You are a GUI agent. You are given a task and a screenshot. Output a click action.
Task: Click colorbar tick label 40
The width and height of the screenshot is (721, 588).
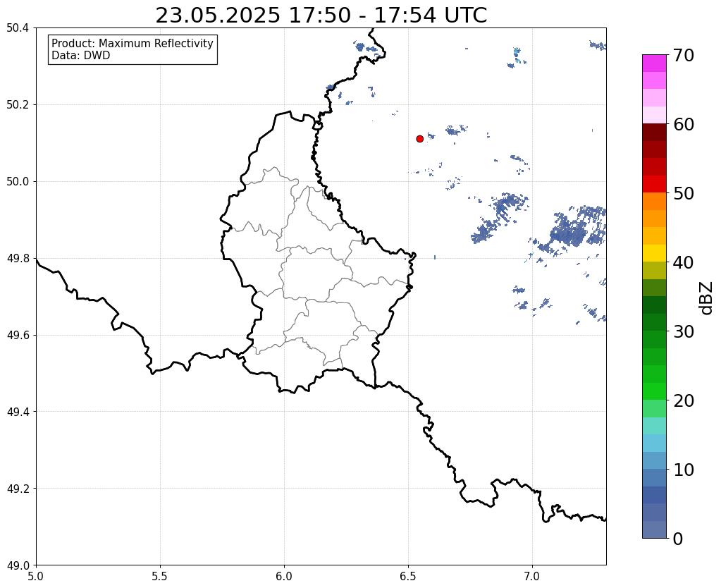click(x=684, y=262)
